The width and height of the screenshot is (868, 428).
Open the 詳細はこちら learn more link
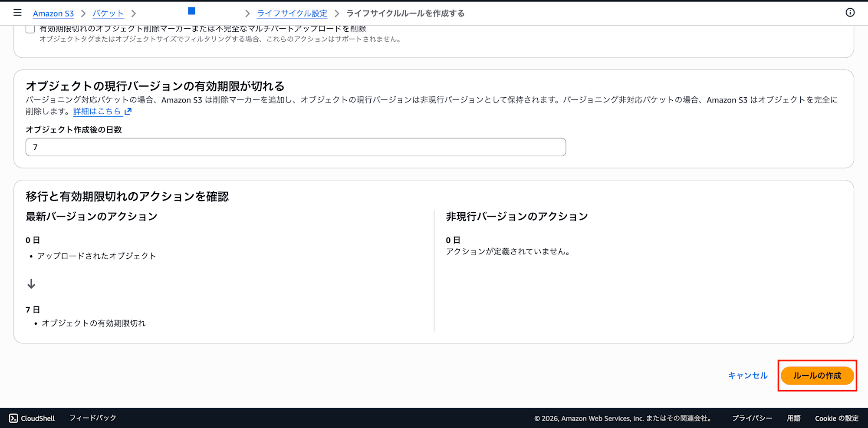point(97,112)
